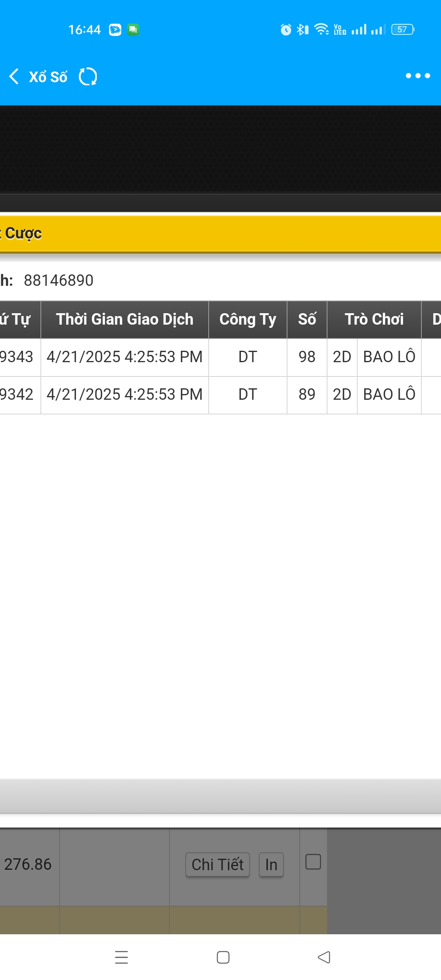Open the three-dots more menu
Screen dimensions: 441x980
point(418,76)
